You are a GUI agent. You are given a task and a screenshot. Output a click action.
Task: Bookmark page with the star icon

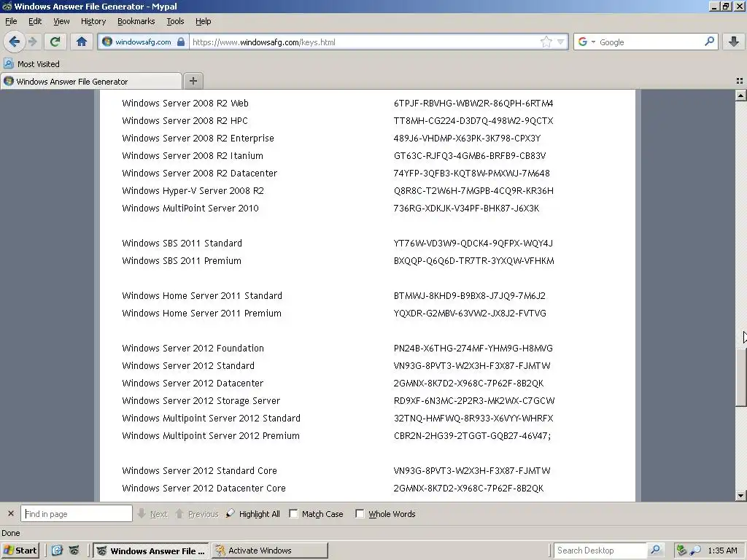pyautogui.click(x=546, y=42)
